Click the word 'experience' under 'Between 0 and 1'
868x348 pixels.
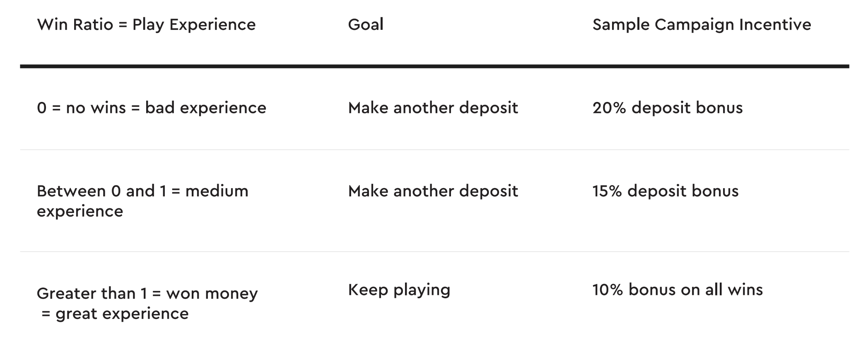(80, 212)
